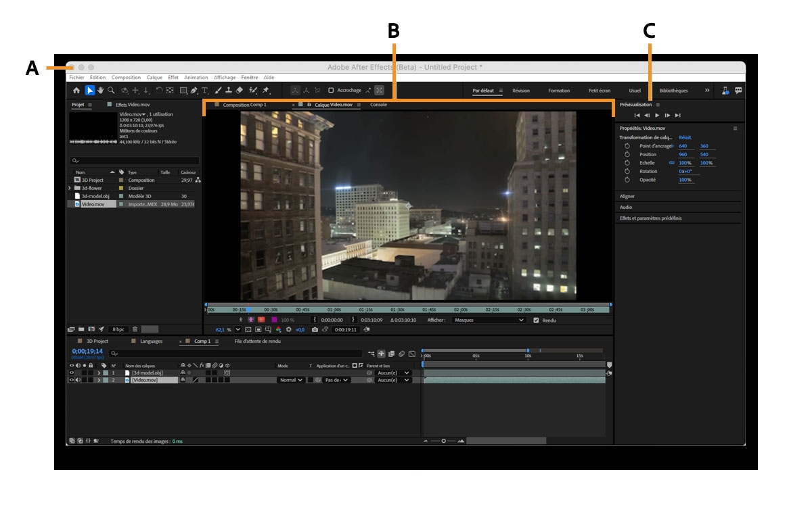Screen dimensions: 812x524
Task: Click the Opacité 100% value field
Action: point(685,180)
